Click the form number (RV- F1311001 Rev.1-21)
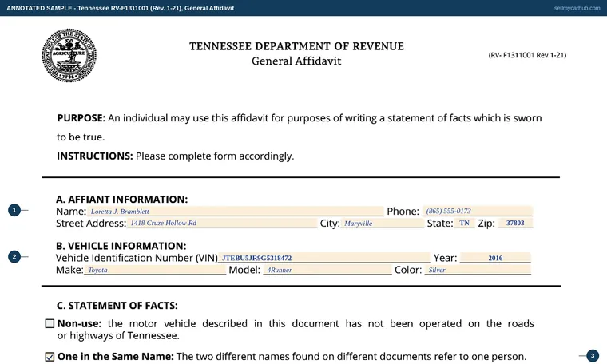The height and width of the screenshot is (364, 607). point(527,55)
